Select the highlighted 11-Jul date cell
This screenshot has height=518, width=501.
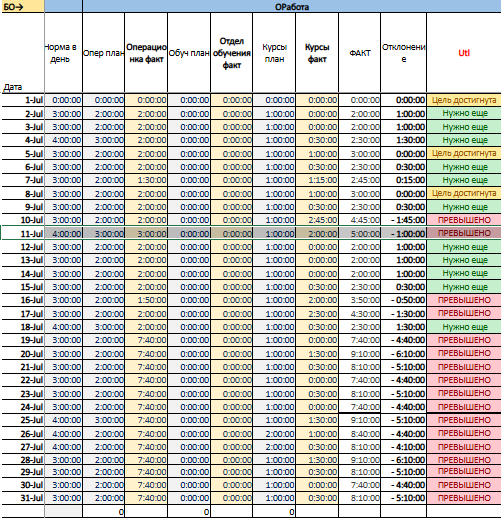pyautogui.click(x=23, y=233)
